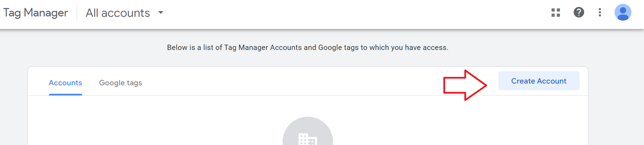This screenshot has height=145, width=644.
Task: Open the All accounts selector label
Action: tap(118, 13)
